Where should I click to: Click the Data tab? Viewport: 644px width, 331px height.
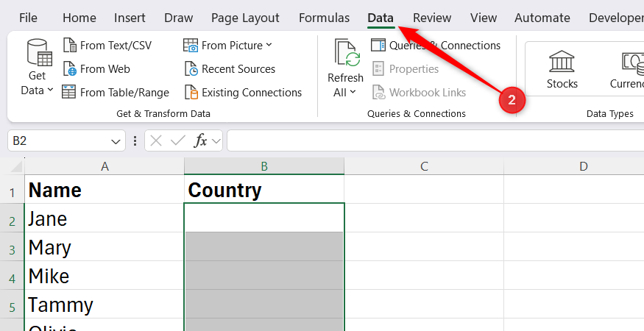click(x=381, y=18)
